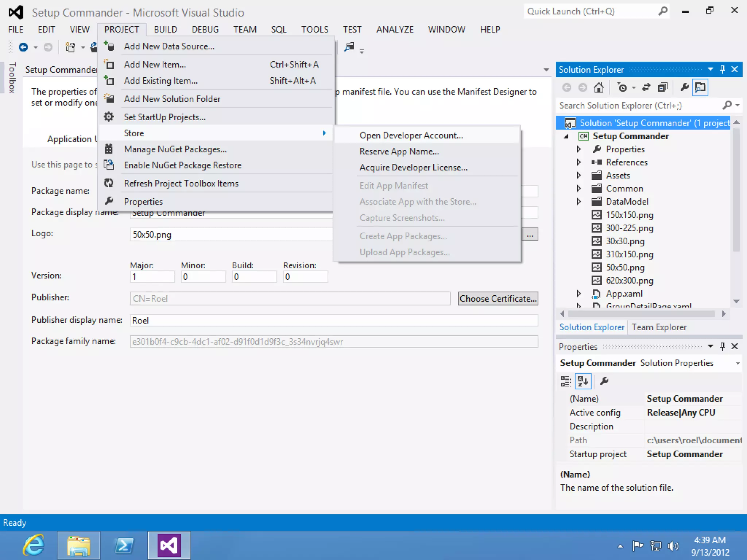Click the Solution Explorer horizontal scrollbar
The image size is (747, 560).
(641, 314)
